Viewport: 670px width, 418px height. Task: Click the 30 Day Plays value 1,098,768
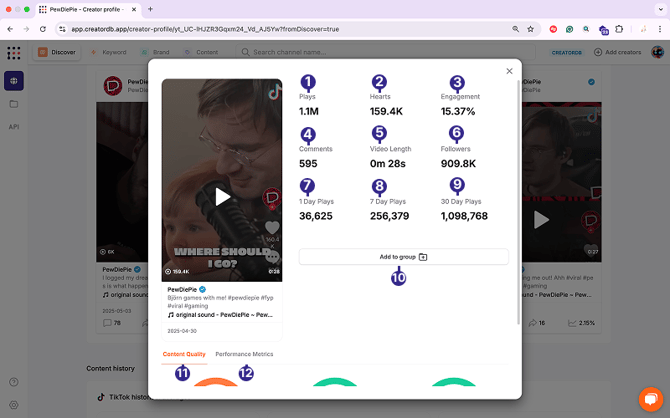pos(464,216)
